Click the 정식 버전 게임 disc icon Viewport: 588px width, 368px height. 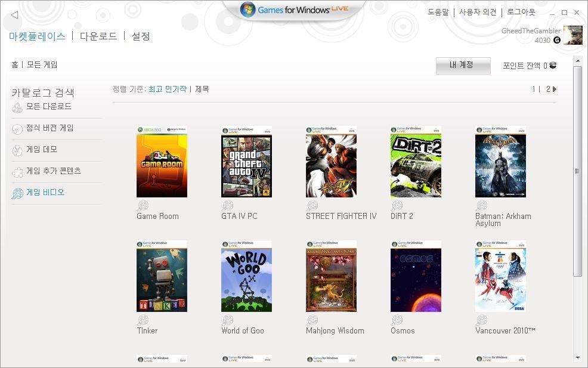coord(17,129)
